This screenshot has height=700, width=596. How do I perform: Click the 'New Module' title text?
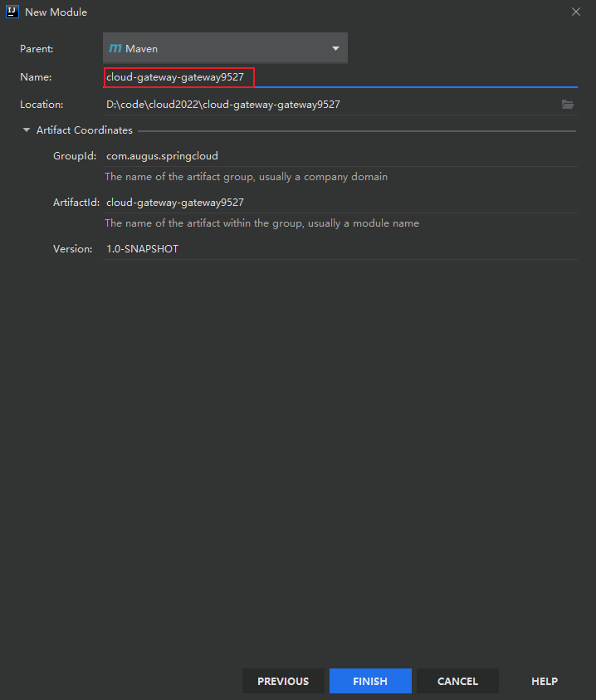coord(56,12)
